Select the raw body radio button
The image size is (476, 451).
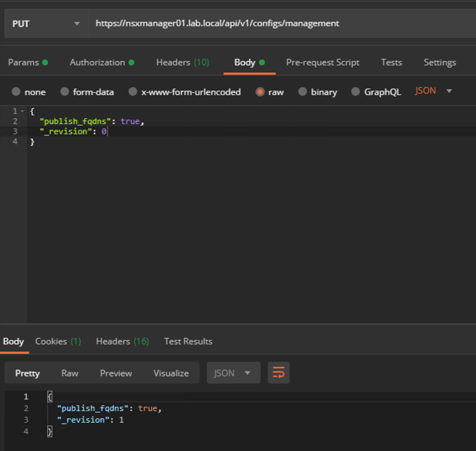click(260, 92)
